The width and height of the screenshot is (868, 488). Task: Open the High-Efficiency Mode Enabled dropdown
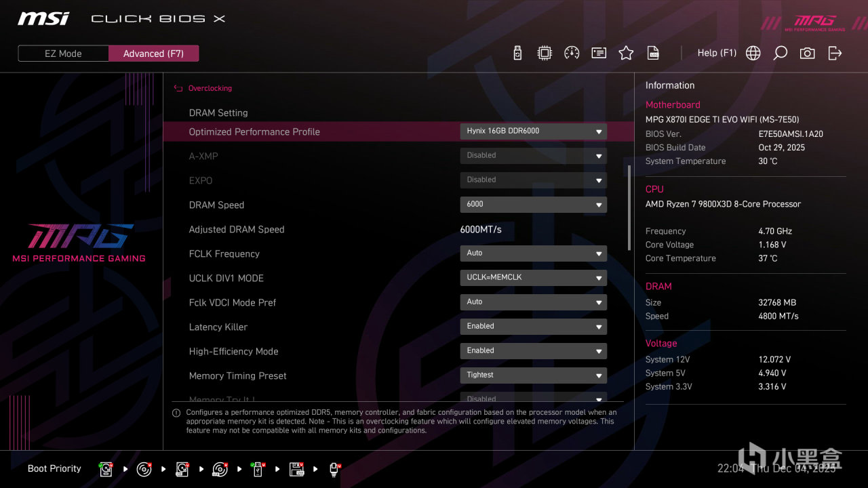pos(534,351)
